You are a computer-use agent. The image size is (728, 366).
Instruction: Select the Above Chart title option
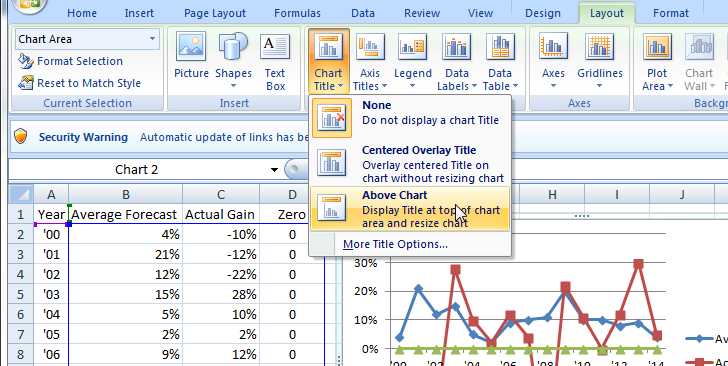click(410, 209)
